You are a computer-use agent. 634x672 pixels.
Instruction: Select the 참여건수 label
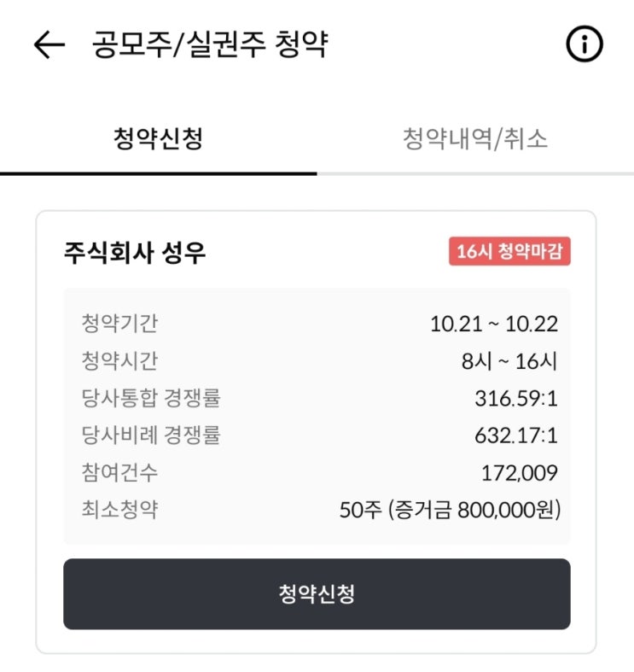(x=119, y=473)
